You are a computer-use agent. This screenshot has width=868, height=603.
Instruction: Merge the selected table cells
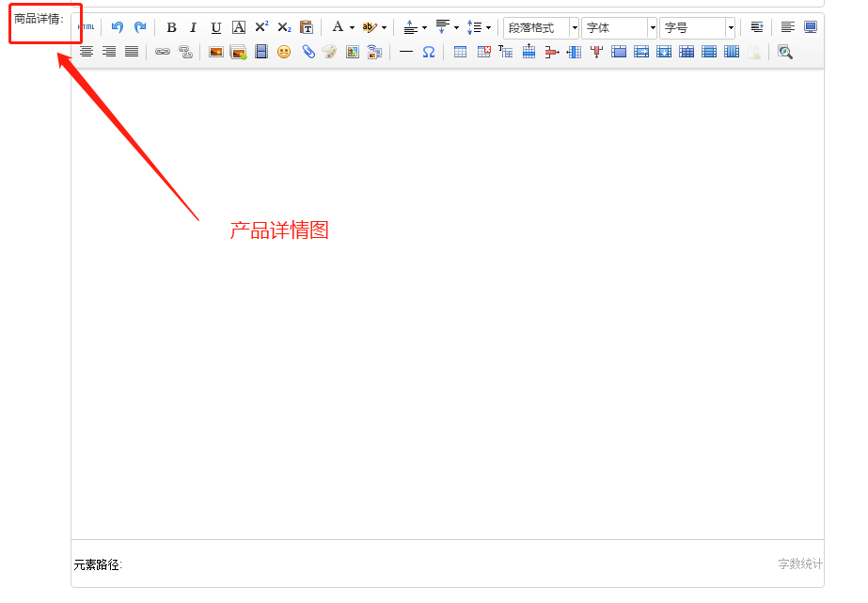click(619, 52)
